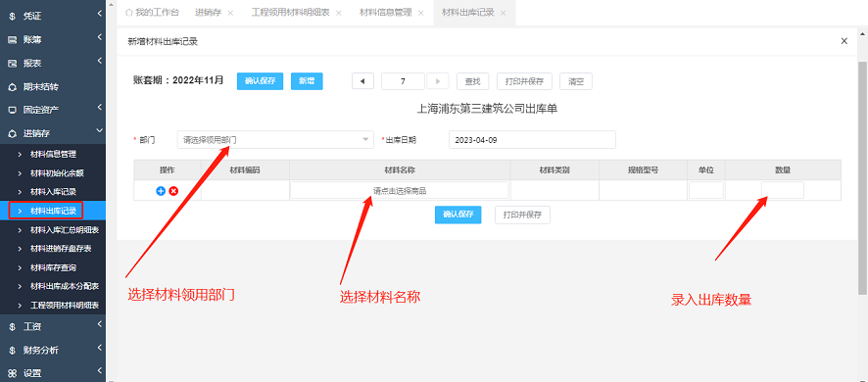Expand the 凭证 menu chevron
The image size is (868, 382).
(99, 14)
